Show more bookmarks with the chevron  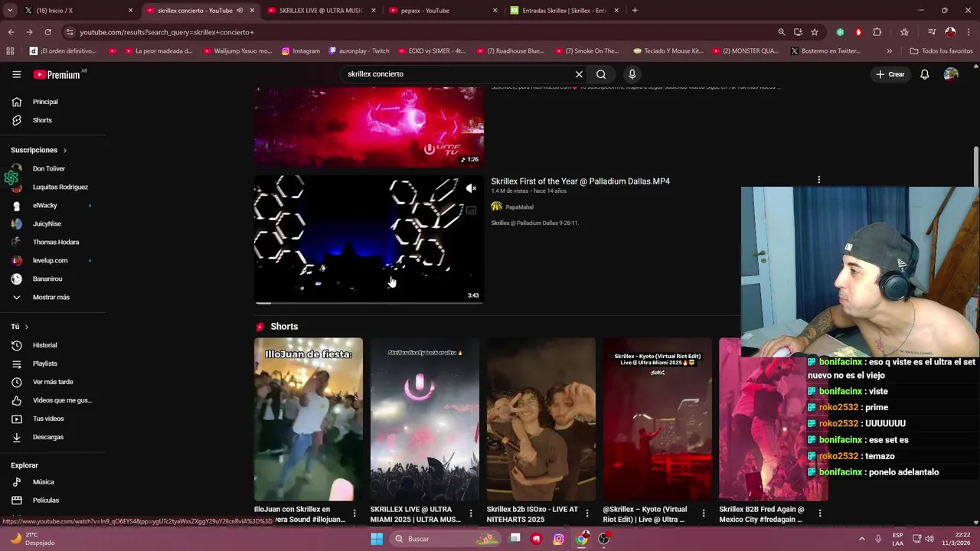pos(889,51)
